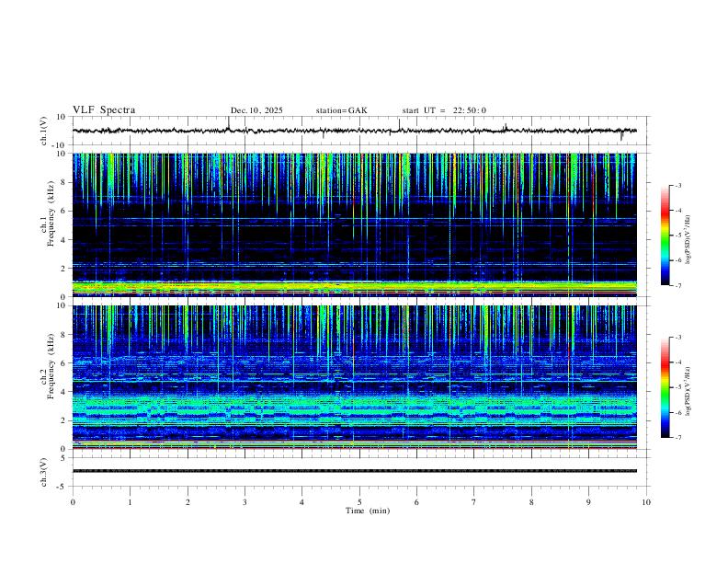
Task: Click the ch.2 spectrogram color scale bar
Action: (665, 387)
